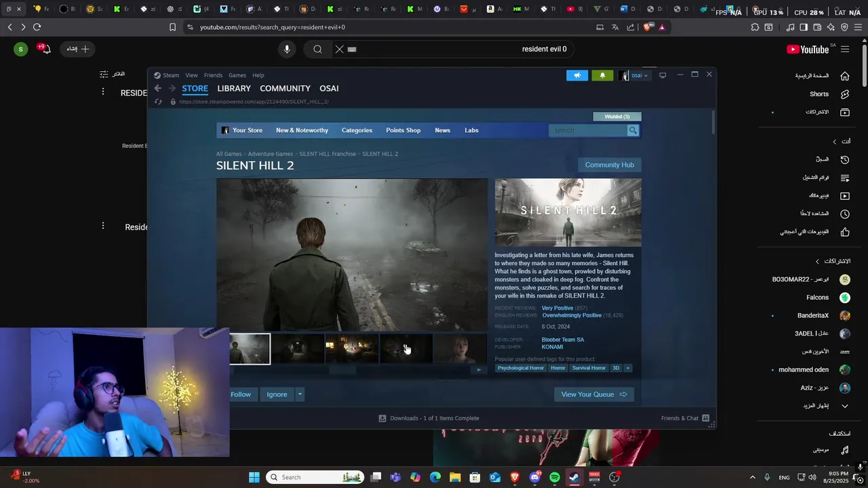Open the Categories store menu
The height and width of the screenshot is (488, 868).
[x=357, y=130]
